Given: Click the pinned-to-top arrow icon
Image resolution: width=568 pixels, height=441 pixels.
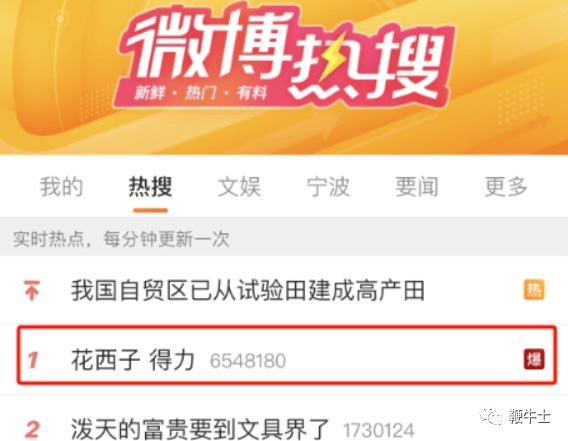Looking at the screenshot, I should 32,290.
